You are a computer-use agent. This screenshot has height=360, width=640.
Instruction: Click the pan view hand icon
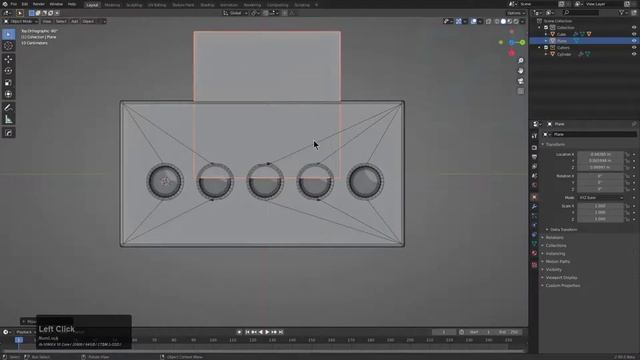[x=521, y=71]
